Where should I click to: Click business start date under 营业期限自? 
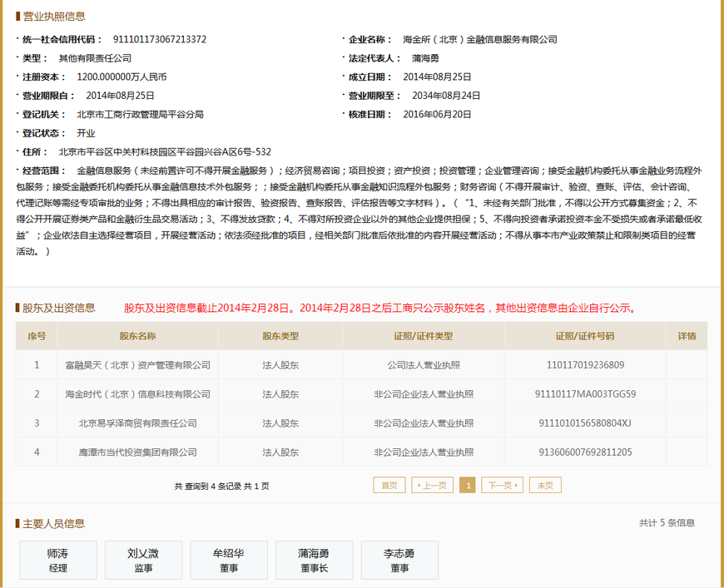pos(120,96)
